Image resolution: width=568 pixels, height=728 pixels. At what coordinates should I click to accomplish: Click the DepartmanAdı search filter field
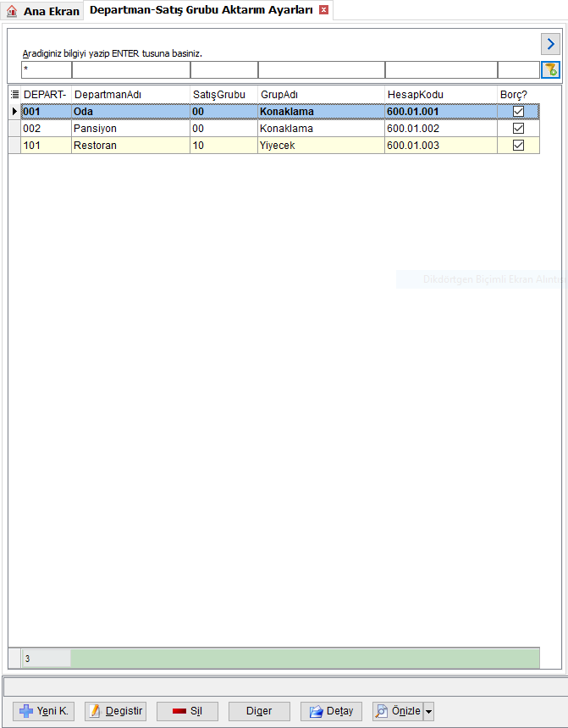click(131, 70)
